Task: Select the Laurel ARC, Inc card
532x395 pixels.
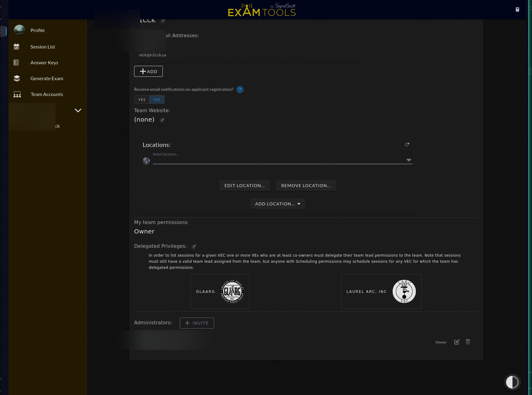Action: click(x=381, y=291)
